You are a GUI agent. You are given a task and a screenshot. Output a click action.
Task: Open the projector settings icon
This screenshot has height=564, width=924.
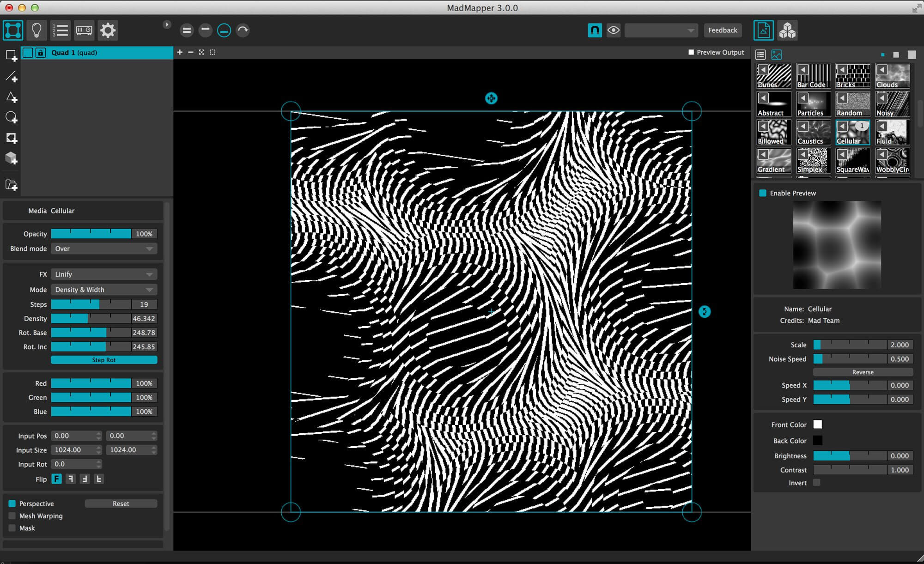(84, 30)
